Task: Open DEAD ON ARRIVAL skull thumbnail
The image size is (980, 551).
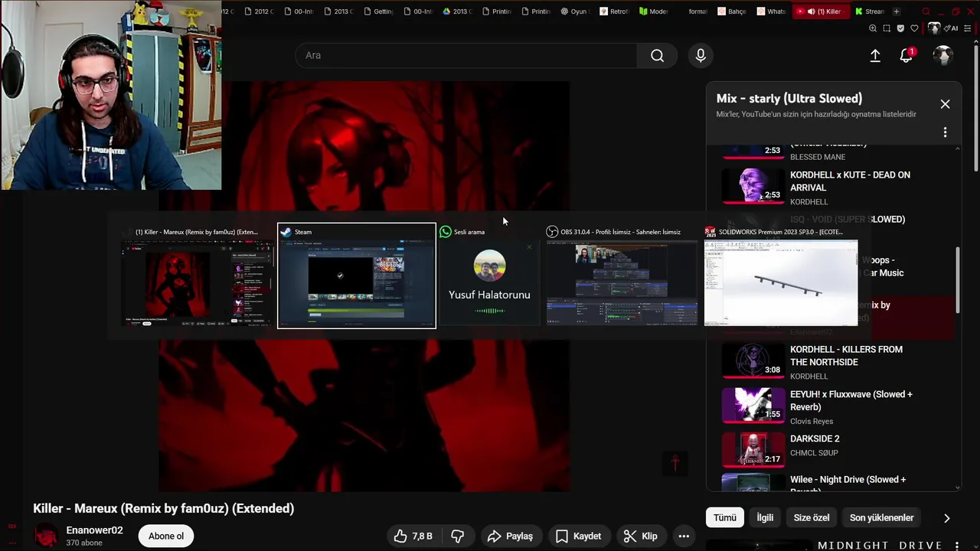Action: [753, 186]
